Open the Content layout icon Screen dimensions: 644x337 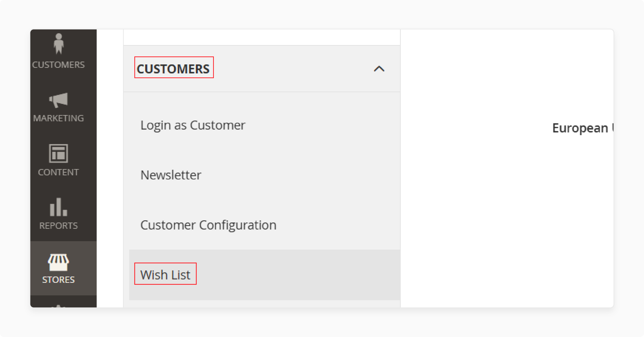59,153
